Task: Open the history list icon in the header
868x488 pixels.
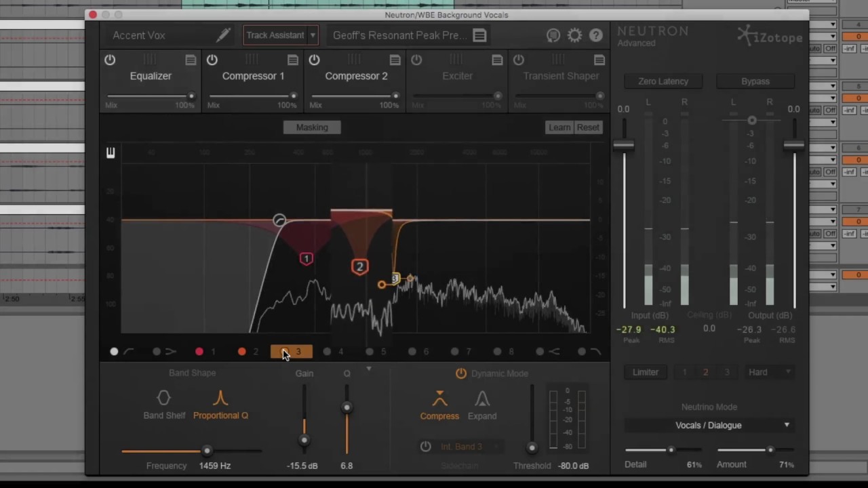Action: [553, 35]
